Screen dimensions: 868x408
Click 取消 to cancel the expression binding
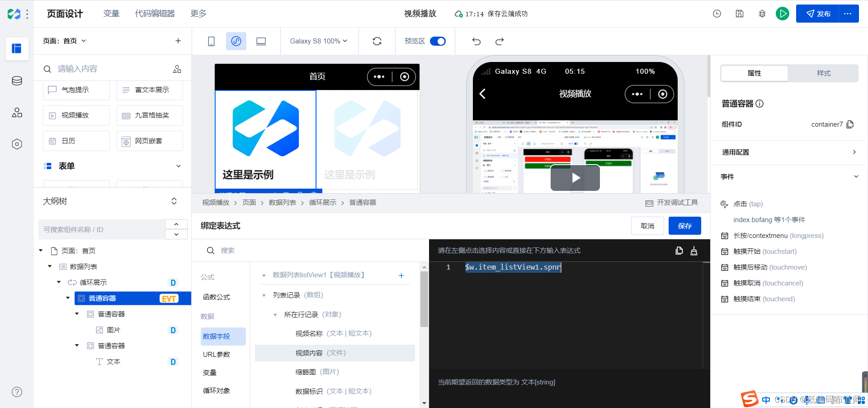point(647,226)
